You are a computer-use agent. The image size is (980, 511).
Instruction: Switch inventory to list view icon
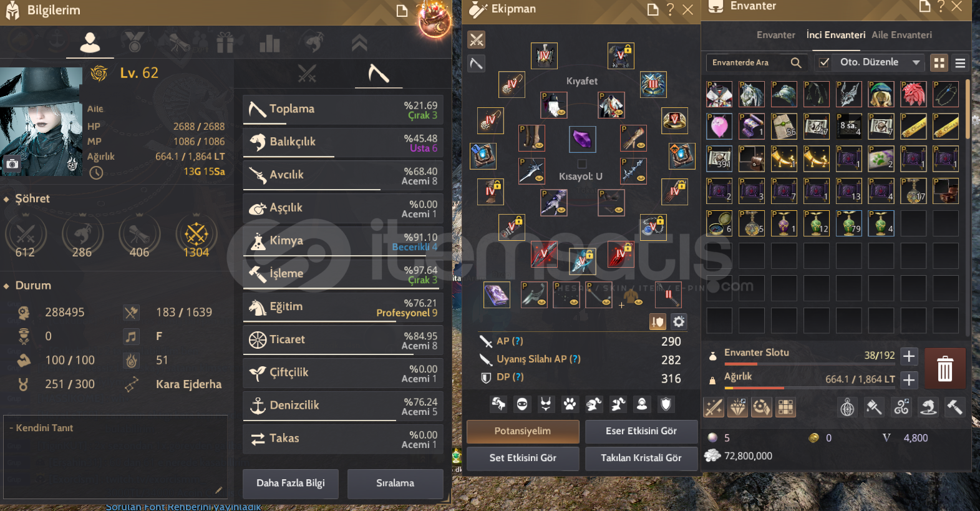pos(960,62)
